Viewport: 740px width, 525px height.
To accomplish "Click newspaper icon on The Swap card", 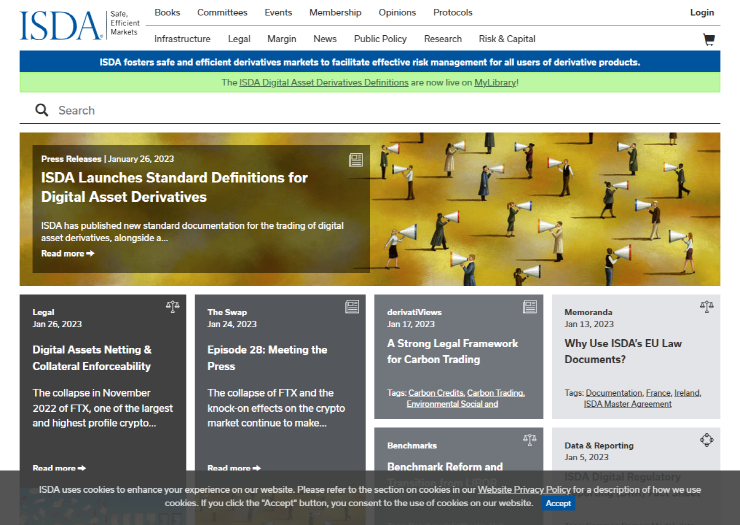I will tap(352, 307).
